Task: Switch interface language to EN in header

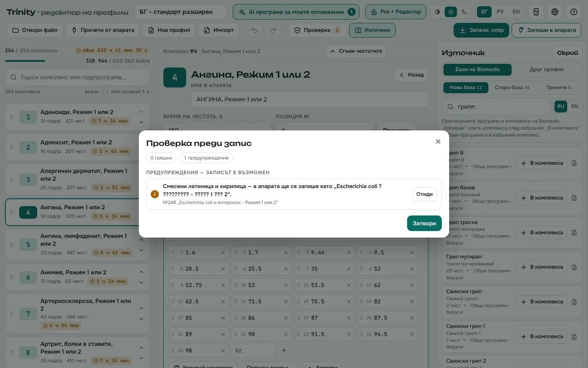Action: pyautogui.click(x=516, y=12)
